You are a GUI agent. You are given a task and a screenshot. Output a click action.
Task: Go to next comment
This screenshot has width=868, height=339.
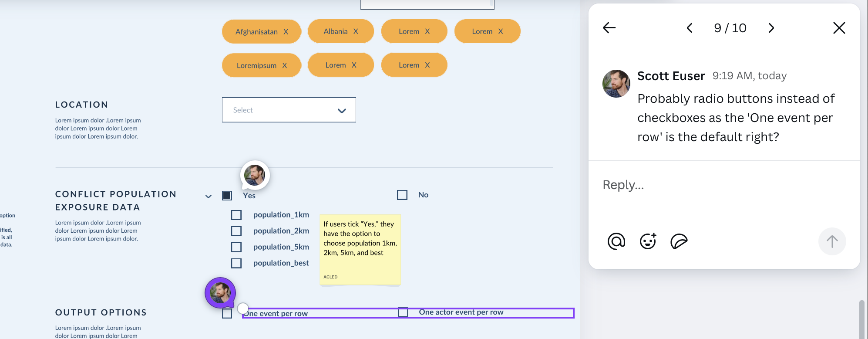[771, 28]
